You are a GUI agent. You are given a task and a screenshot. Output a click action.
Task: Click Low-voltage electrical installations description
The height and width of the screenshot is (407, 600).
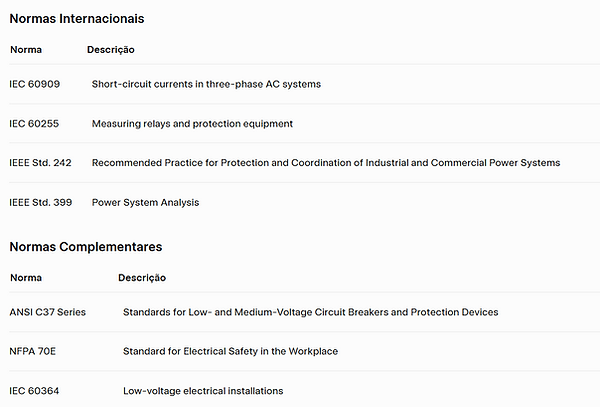pos(203,391)
